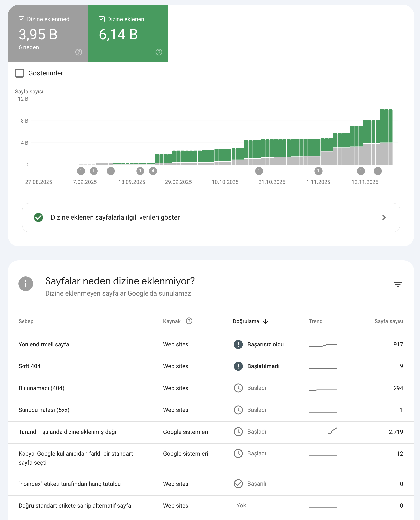This screenshot has width=420, height=520.
Task: Open the filter icon for reasons table
Action: (x=398, y=284)
